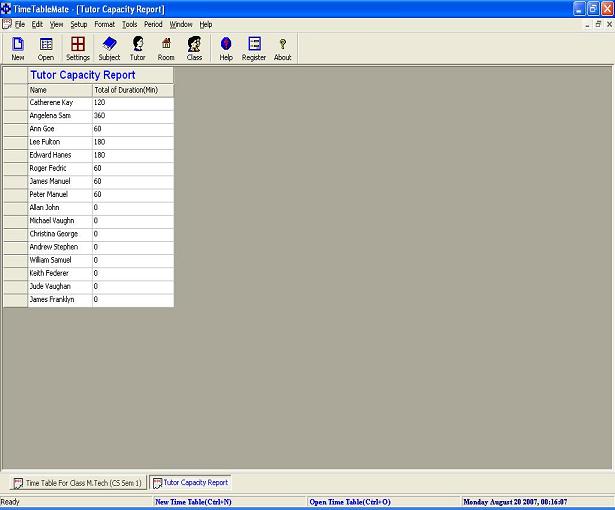Open the Settings toolbar icon
Image resolution: width=615 pixels, height=510 pixels.
pyautogui.click(x=78, y=48)
